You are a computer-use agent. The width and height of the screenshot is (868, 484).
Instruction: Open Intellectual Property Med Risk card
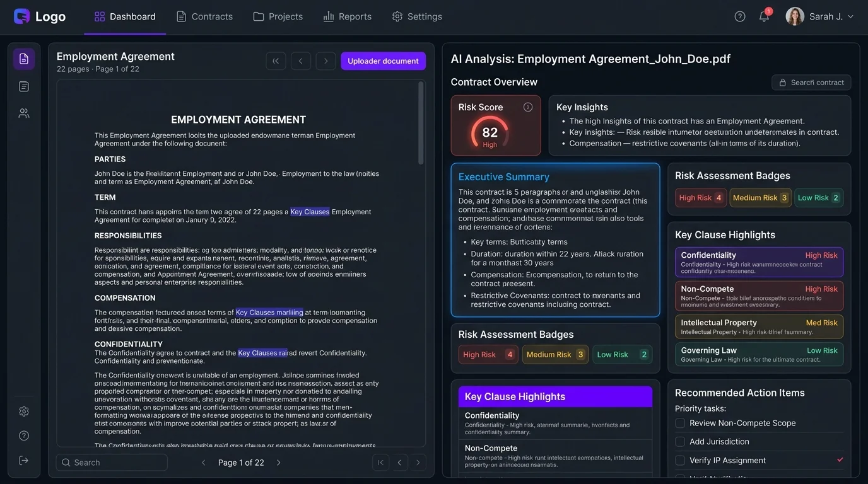[x=759, y=326]
